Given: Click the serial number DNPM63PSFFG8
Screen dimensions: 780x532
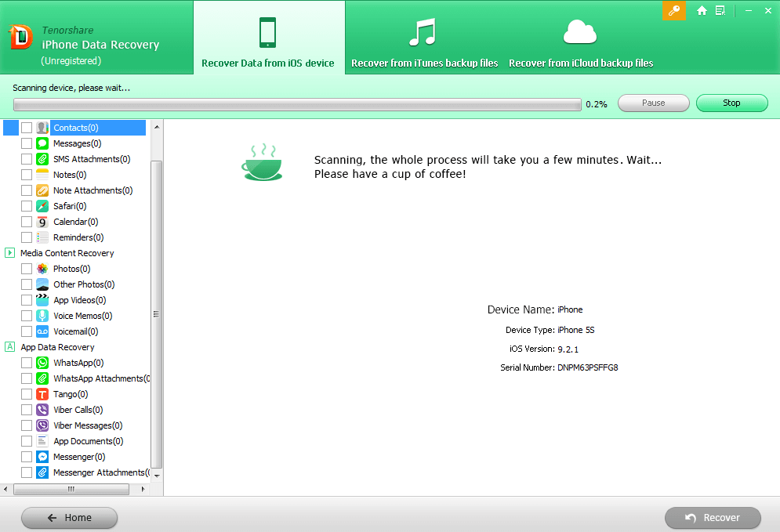Looking at the screenshot, I should coord(587,367).
